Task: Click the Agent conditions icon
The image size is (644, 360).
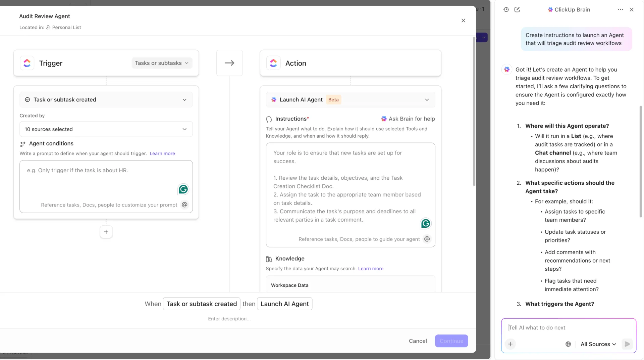Action: 23,144
